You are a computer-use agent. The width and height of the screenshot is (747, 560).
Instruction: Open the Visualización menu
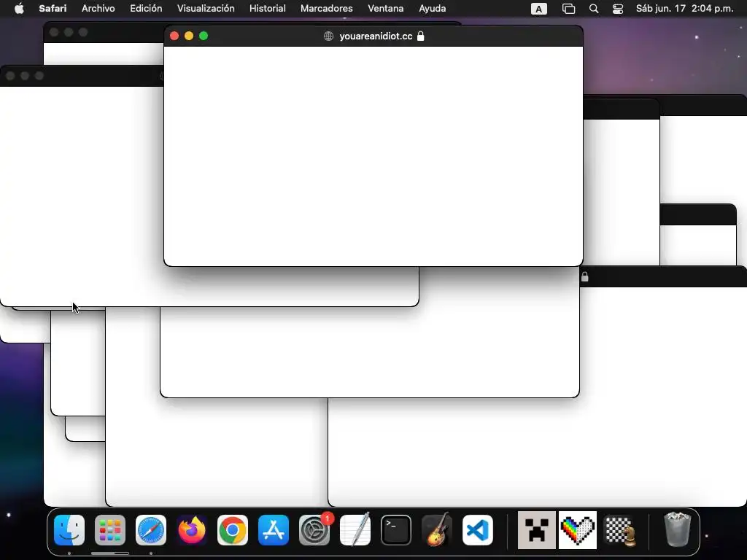point(206,8)
